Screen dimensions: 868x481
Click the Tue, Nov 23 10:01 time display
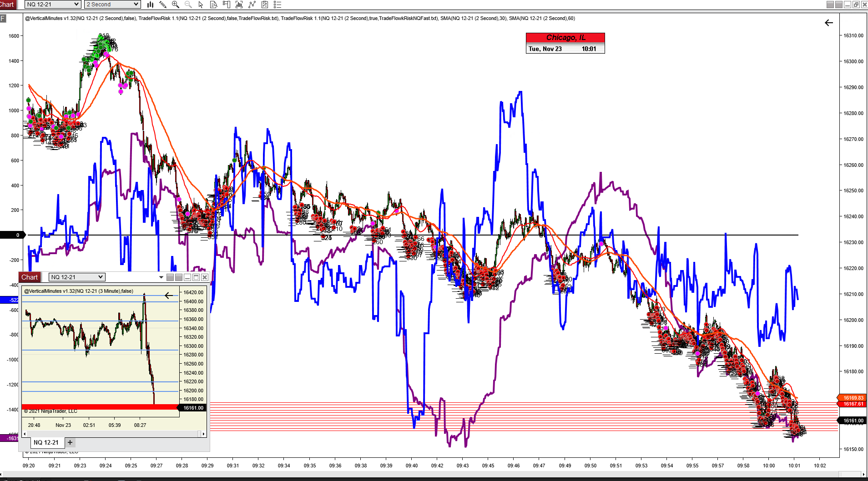(x=565, y=49)
